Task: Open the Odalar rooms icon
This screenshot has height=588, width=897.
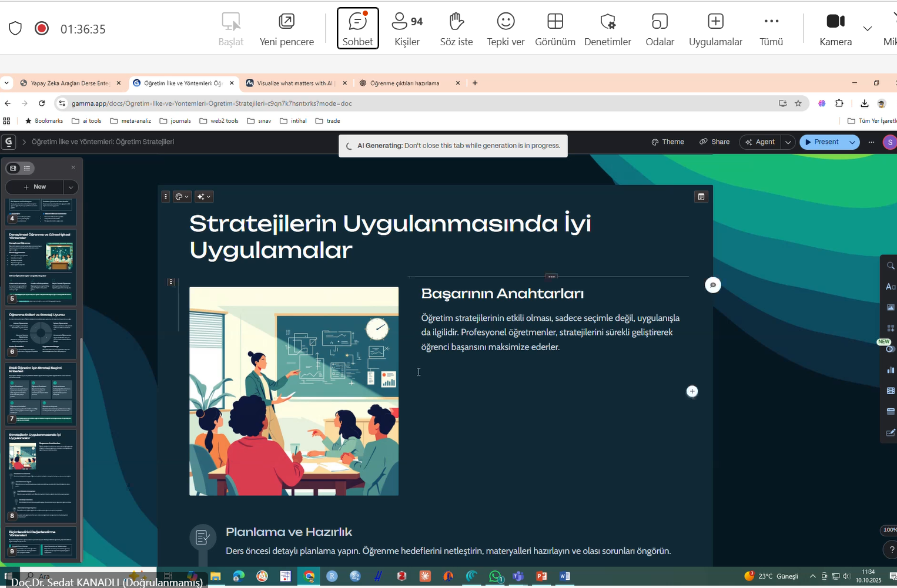Action: coord(660,22)
